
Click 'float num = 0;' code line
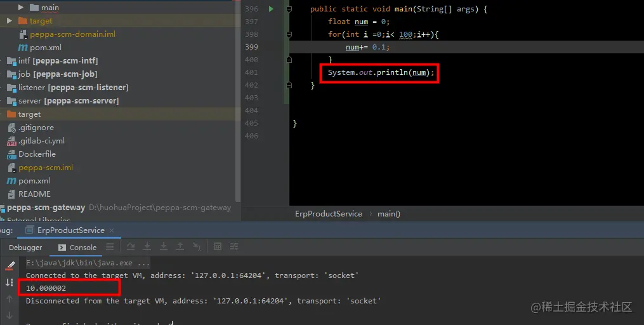(358, 22)
